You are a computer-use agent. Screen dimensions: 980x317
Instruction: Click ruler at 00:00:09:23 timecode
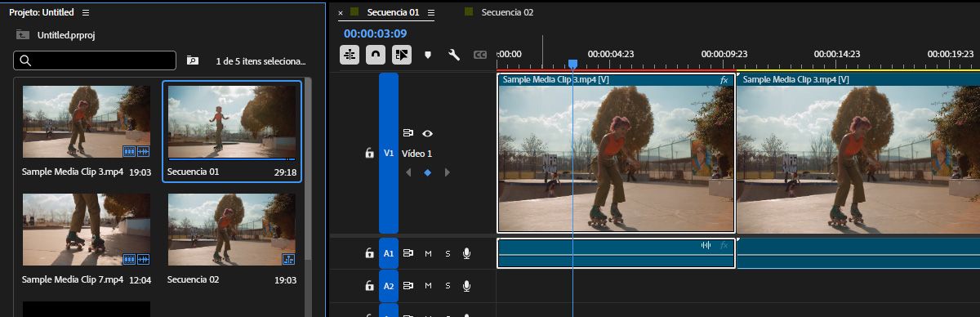(x=724, y=53)
